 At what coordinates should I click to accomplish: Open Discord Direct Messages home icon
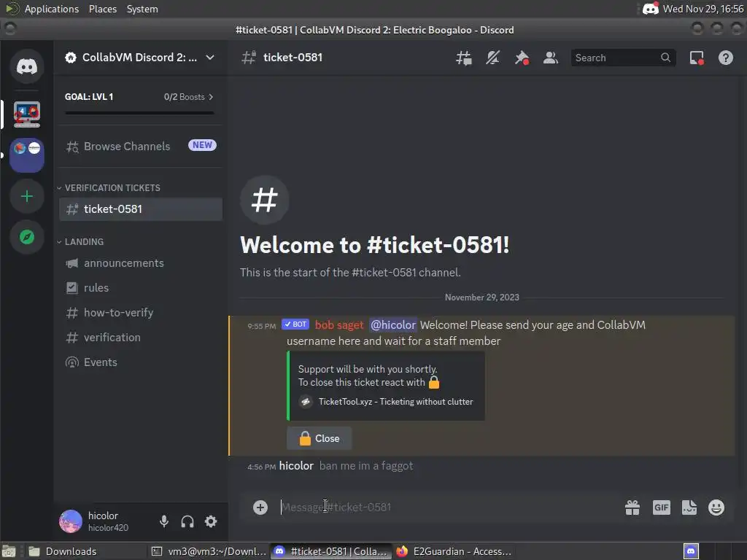tap(27, 66)
